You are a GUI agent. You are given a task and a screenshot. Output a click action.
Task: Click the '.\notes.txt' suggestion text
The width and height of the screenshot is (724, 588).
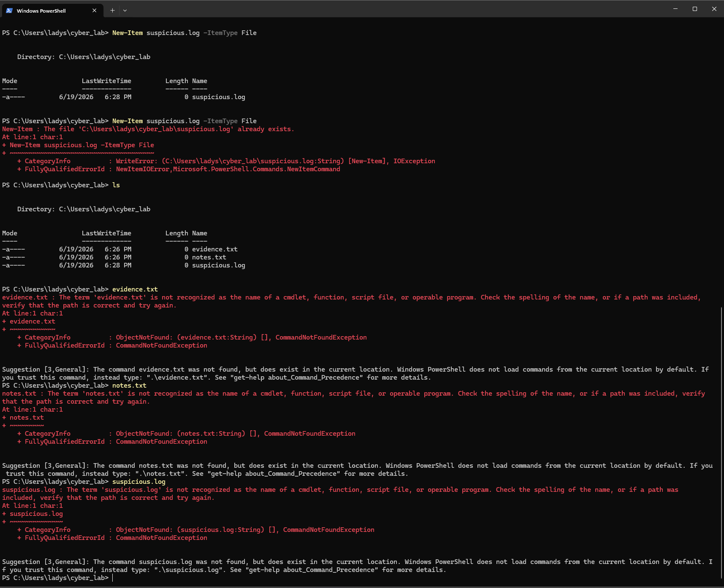pyautogui.click(x=160, y=474)
